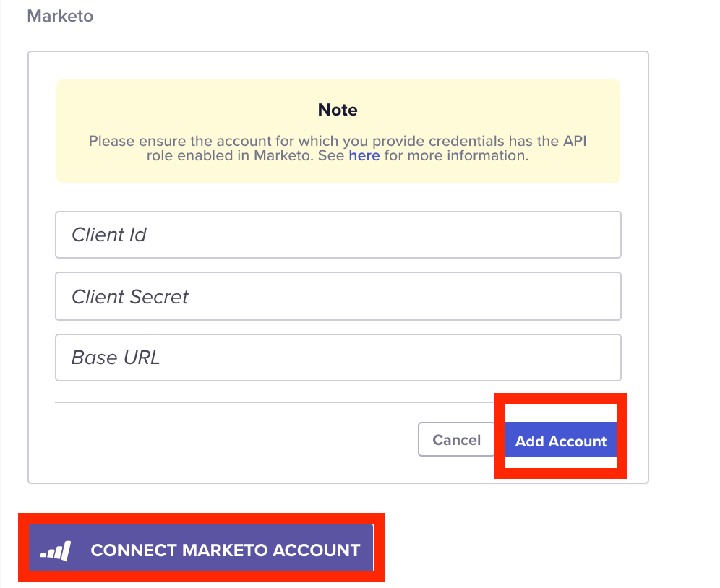
Task: Click the 'CONNECT MARKETO ACCOUNT' label text
Action: tap(226, 550)
